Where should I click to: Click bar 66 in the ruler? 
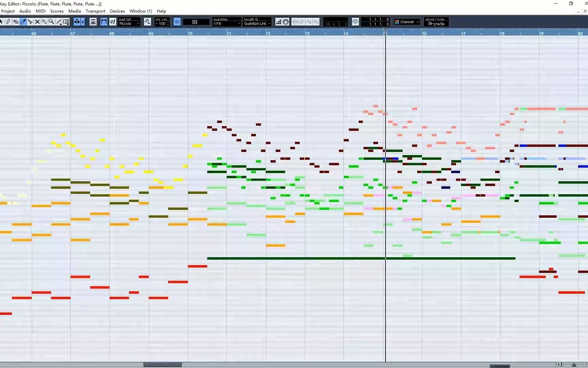(34, 33)
